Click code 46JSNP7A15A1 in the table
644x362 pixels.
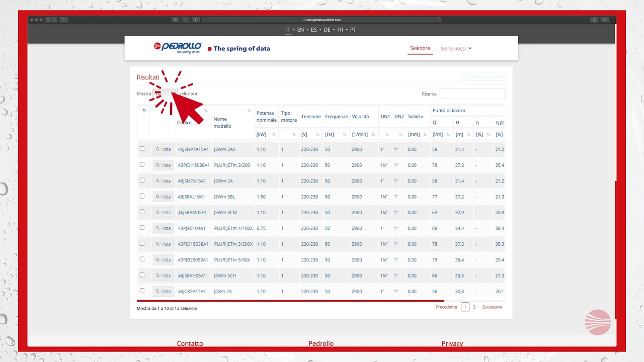click(193, 149)
